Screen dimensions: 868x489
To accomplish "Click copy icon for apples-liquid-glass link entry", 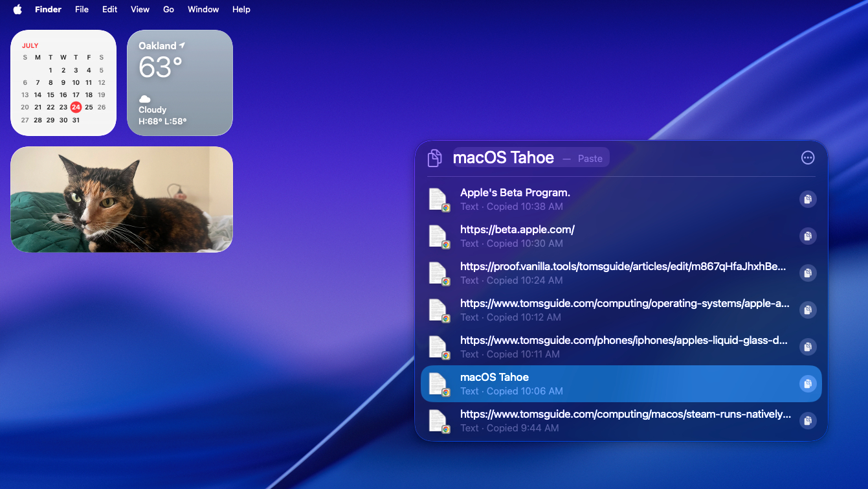I will [x=807, y=347].
